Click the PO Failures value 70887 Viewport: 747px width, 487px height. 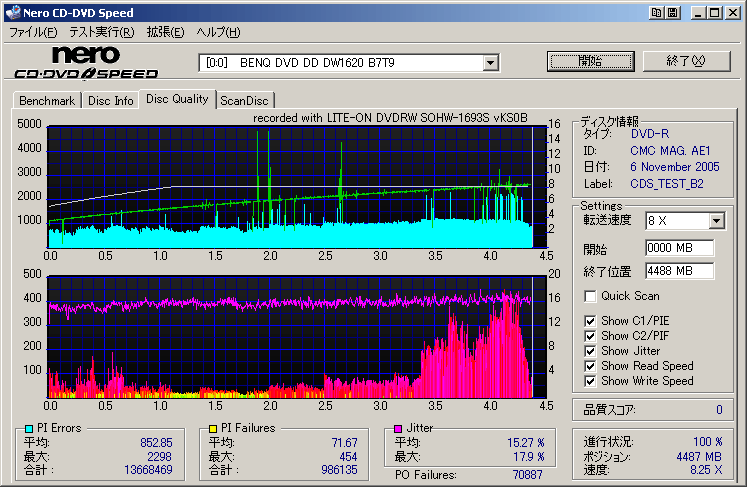[x=527, y=475]
